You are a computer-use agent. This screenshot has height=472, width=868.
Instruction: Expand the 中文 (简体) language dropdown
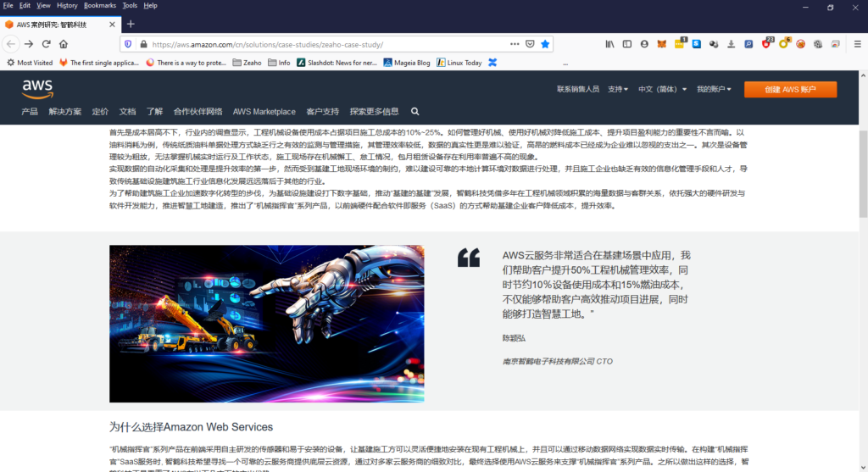(x=662, y=89)
